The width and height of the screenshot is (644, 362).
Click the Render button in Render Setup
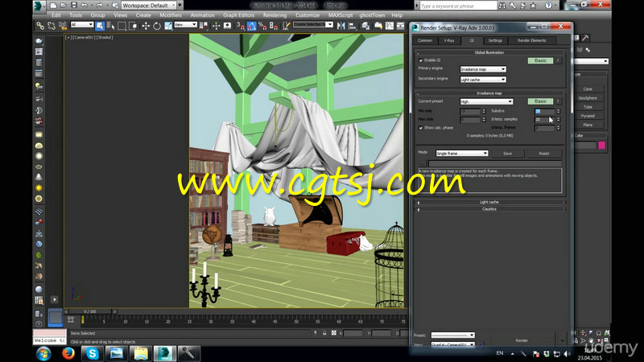[522, 340]
